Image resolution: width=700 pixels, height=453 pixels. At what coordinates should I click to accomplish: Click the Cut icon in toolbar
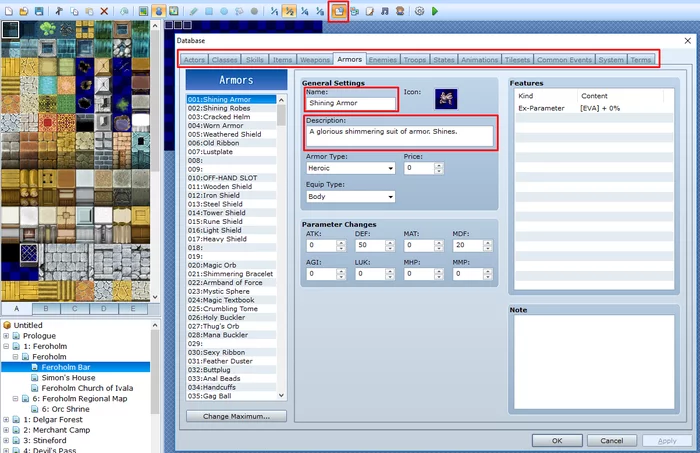(x=59, y=11)
